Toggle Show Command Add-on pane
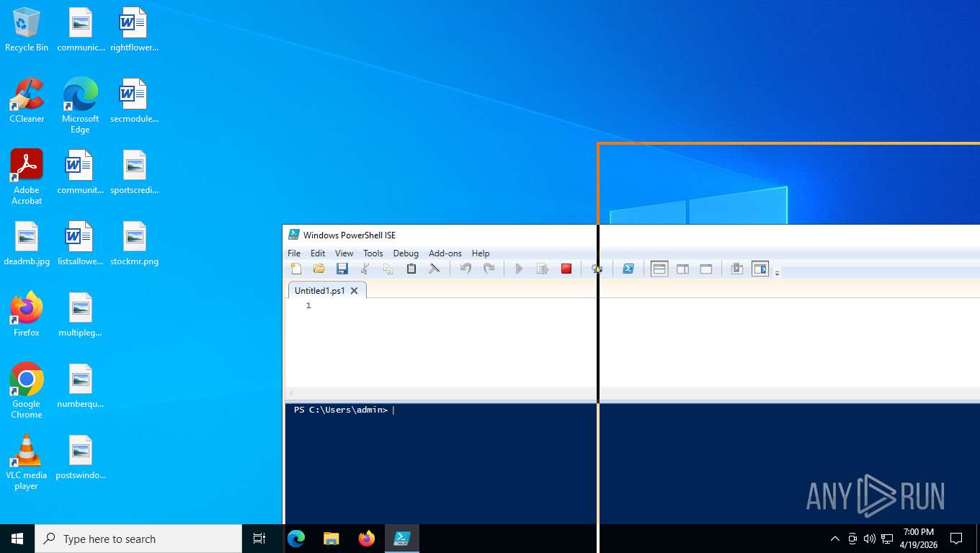This screenshot has width=980, height=553. point(760,269)
